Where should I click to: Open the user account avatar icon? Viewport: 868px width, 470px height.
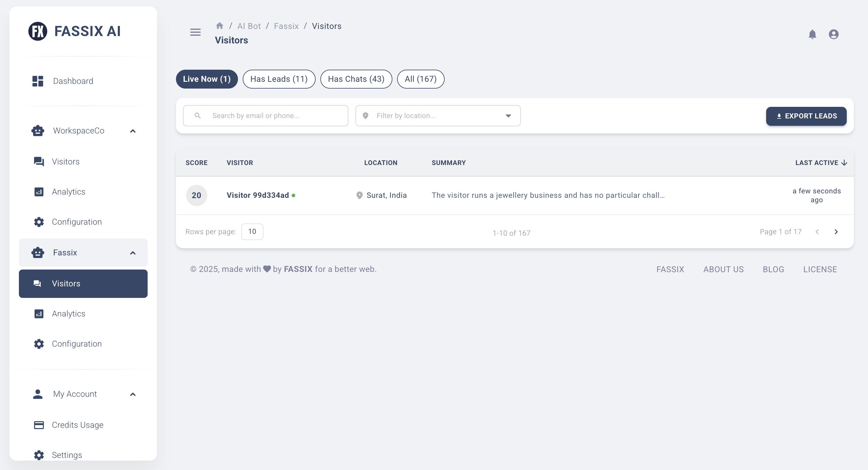pos(833,34)
